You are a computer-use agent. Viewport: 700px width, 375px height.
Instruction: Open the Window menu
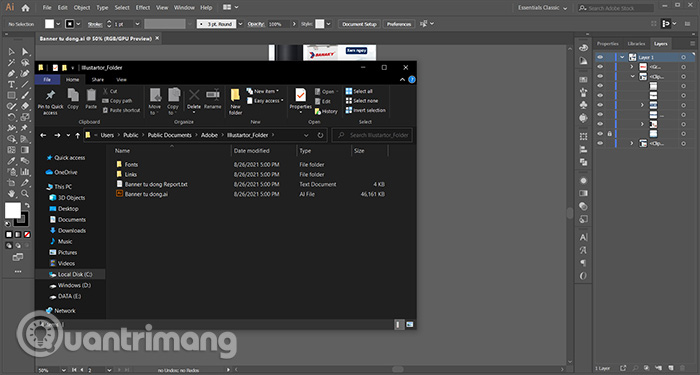coord(184,8)
